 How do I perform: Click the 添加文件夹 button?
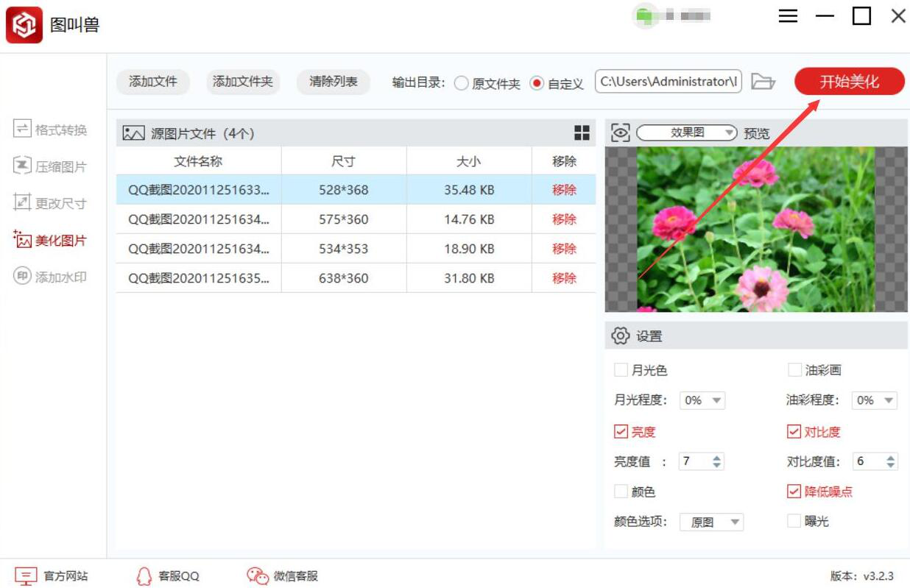(x=243, y=82)
